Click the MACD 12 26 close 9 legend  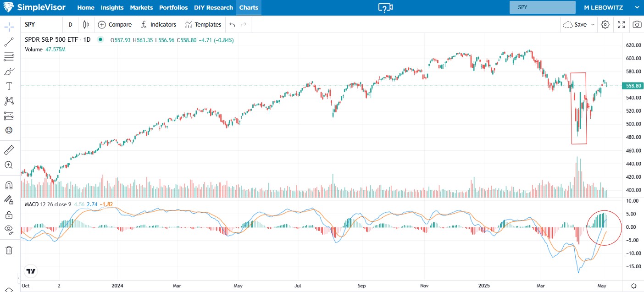[48, 204]
